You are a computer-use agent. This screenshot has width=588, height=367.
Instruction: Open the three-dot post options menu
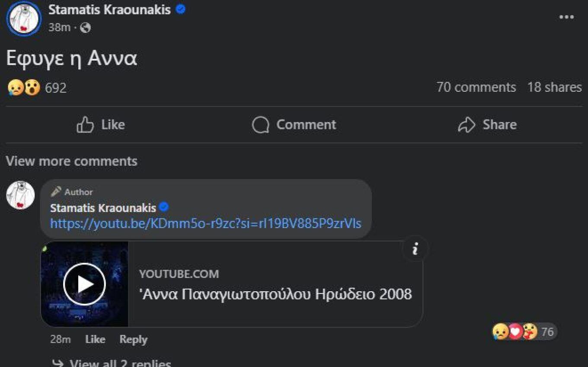coord(566,17)
